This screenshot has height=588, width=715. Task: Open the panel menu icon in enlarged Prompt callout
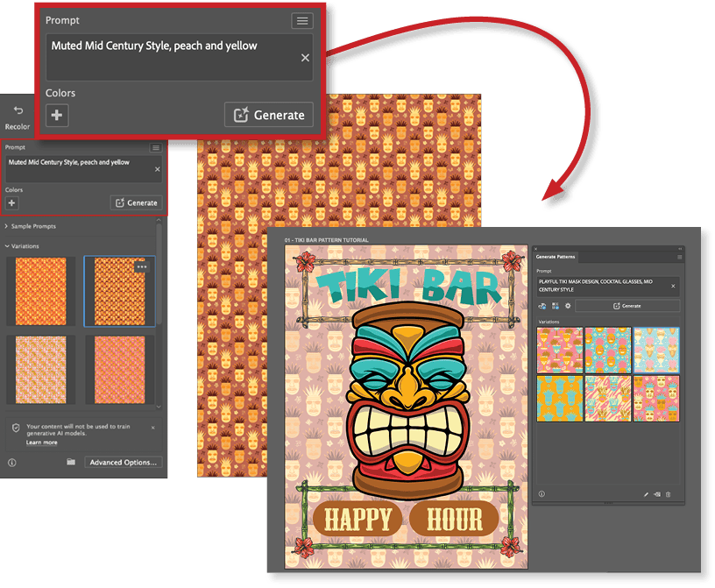click(302, 20)
